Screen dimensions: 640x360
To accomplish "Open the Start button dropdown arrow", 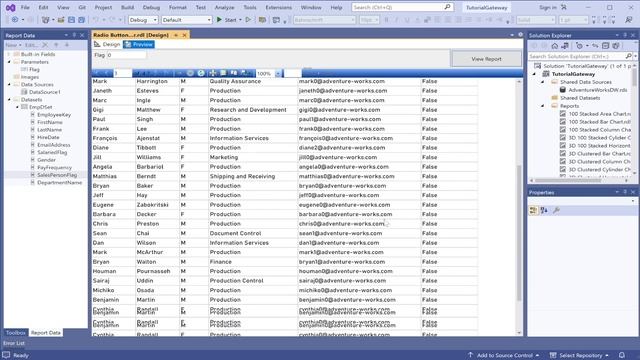I will [x=240, y=20].
